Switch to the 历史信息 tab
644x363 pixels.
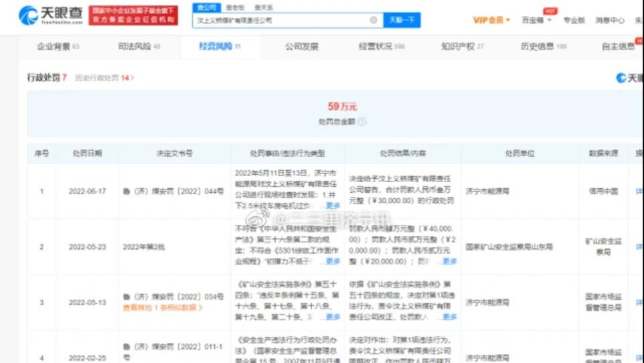pyautogui.click(x=544, y=46)
